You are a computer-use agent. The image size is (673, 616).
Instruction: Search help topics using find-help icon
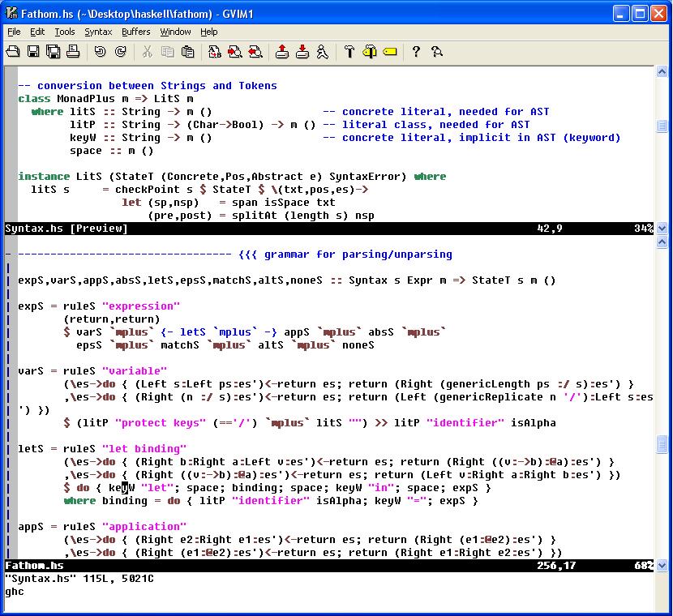click(436, 51)
